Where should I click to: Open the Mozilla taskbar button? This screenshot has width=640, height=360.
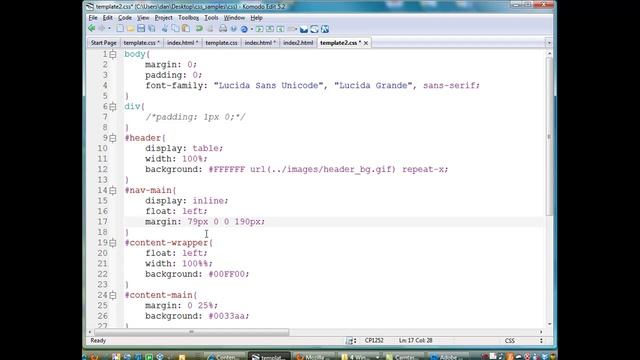(x=315, y=357)
